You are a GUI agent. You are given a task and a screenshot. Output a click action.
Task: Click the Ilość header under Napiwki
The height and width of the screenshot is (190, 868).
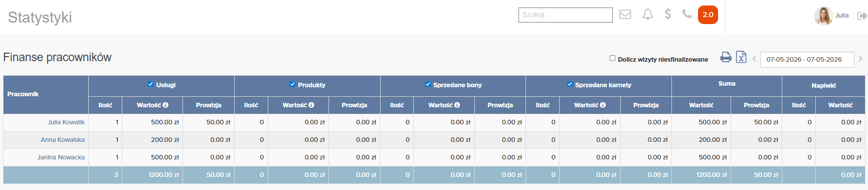(799, 105)
